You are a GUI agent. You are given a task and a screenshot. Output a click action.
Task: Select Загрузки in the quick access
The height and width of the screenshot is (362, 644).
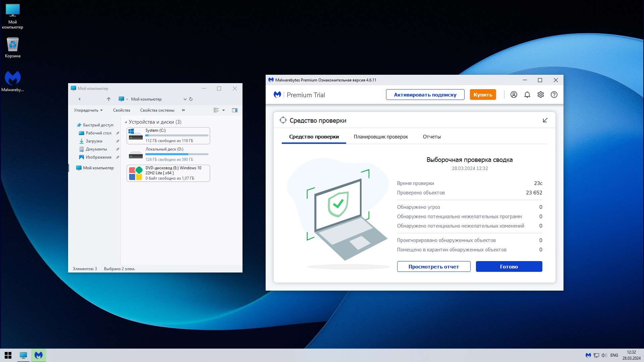coord(94,141)
